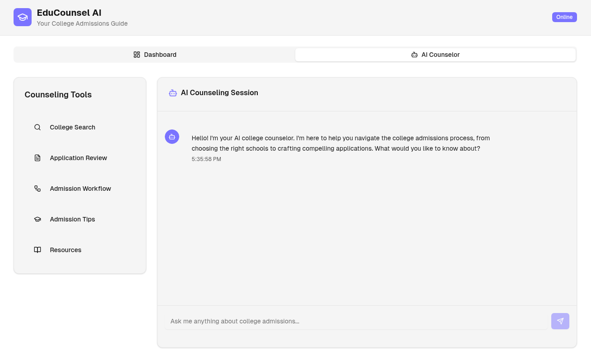The height and width of the screenshot is (364, 591).
Task: Click the Online status badge
Action: [x=564, y=17]
